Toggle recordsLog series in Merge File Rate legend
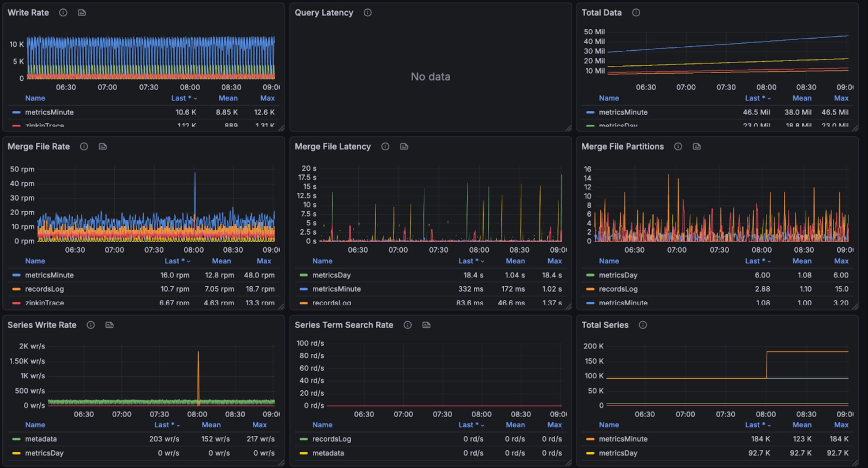868x468 pixels. [44, 289]
